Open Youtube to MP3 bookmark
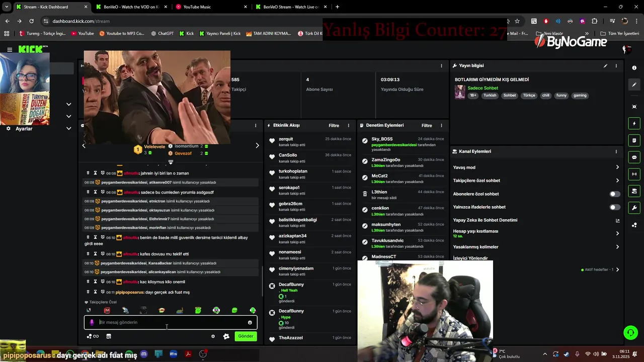The image size is (644, 362). [x=121, y=34]
